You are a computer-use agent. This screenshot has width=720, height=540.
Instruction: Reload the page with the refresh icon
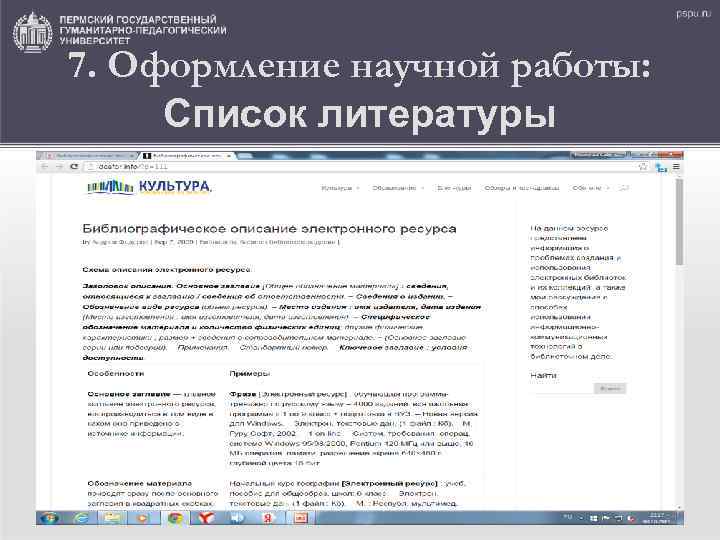coord(74,167)
